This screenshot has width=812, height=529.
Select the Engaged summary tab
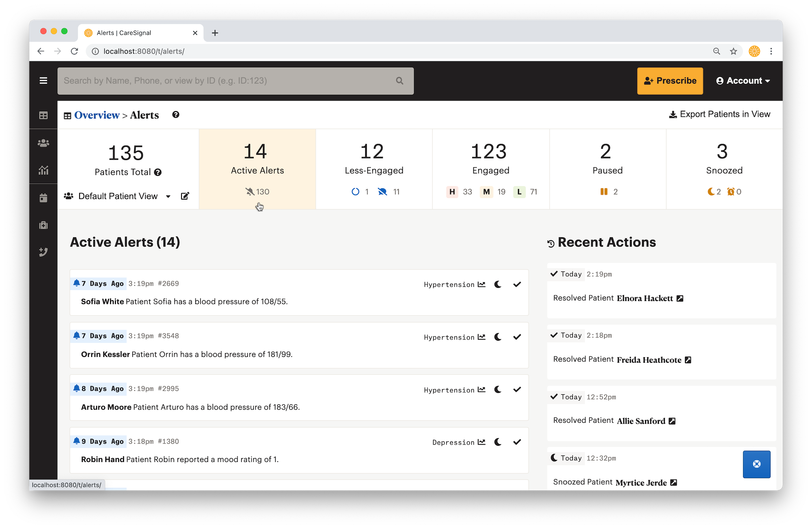click(x=491, y=169)
